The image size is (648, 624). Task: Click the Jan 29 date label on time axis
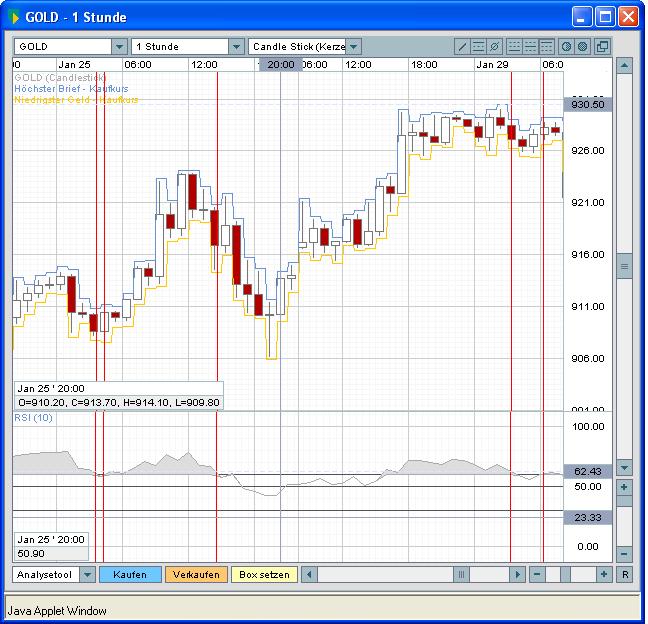492,65
